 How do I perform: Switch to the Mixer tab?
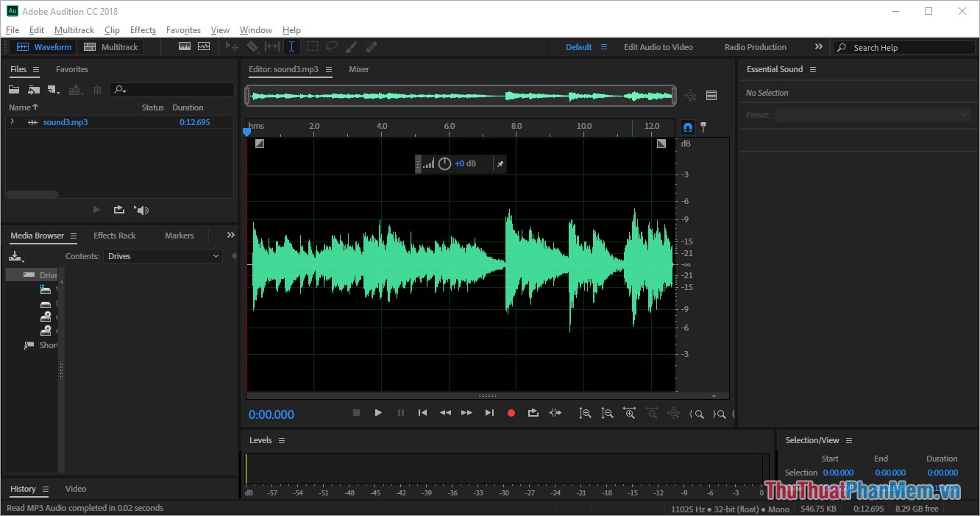click(358, 68)
